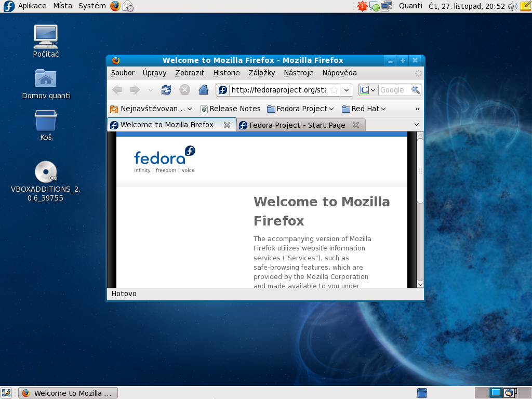
Task: Go forward using the forward arrow
Action: [x=135, y=90]
